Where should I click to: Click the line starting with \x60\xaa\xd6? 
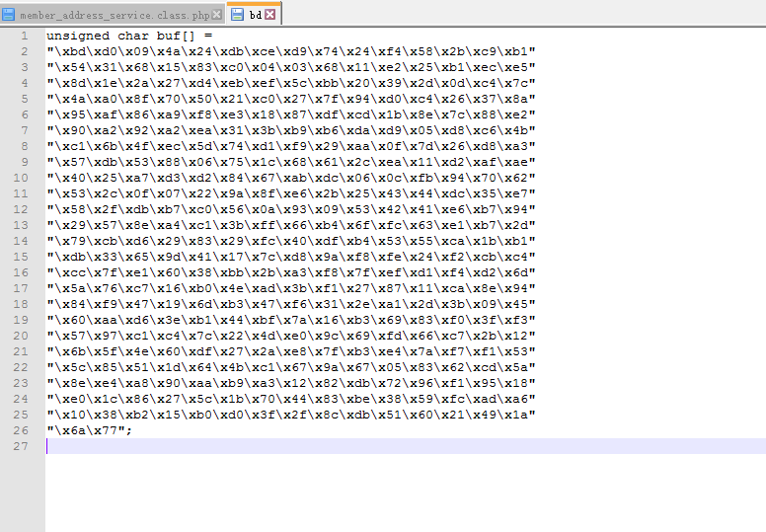(x=291, y=320)
